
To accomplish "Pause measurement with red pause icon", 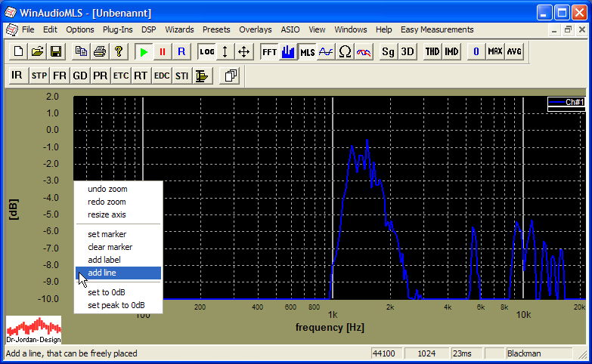I will click(x=163, y=51).
